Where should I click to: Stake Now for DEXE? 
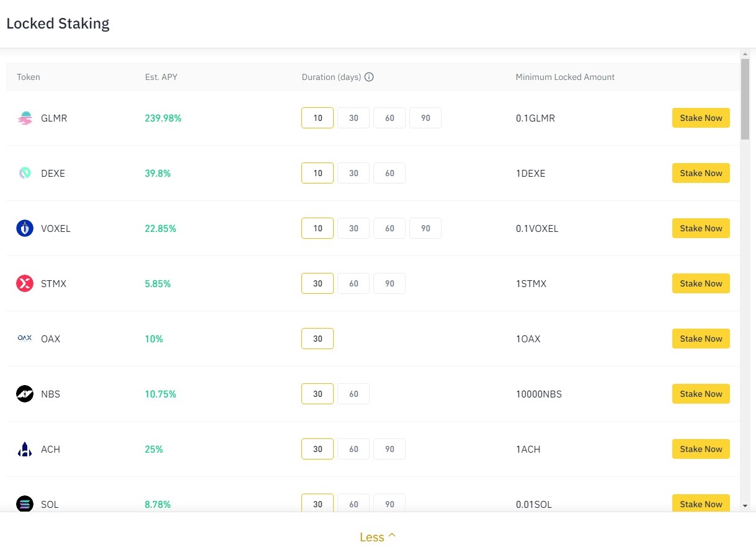click(701, 173)
